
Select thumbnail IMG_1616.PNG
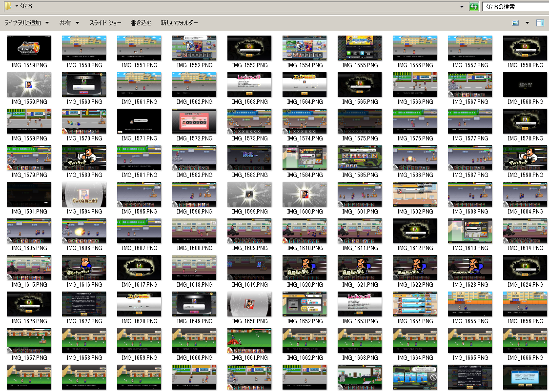(84, 268)
